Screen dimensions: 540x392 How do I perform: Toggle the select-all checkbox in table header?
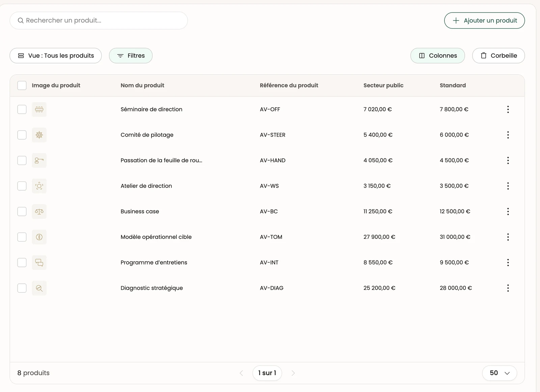(22, 85)
